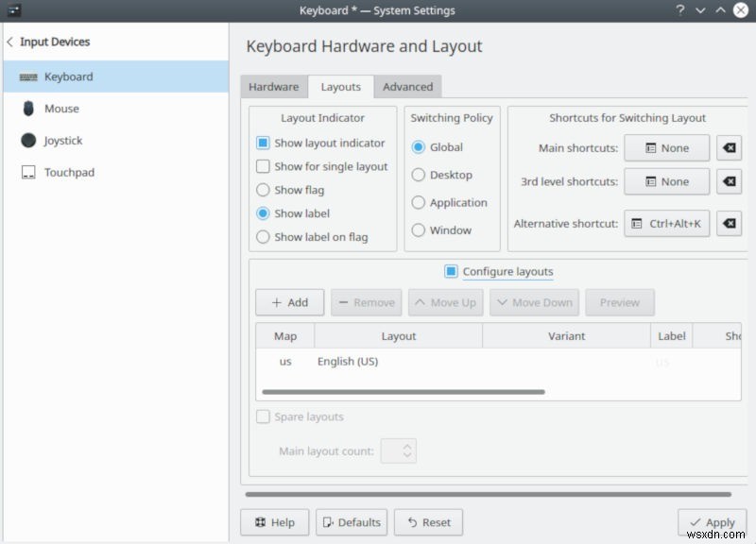756x544 pixels.
Task: Open Joystick settings in sidebar
Action: (x=115, y=141)
